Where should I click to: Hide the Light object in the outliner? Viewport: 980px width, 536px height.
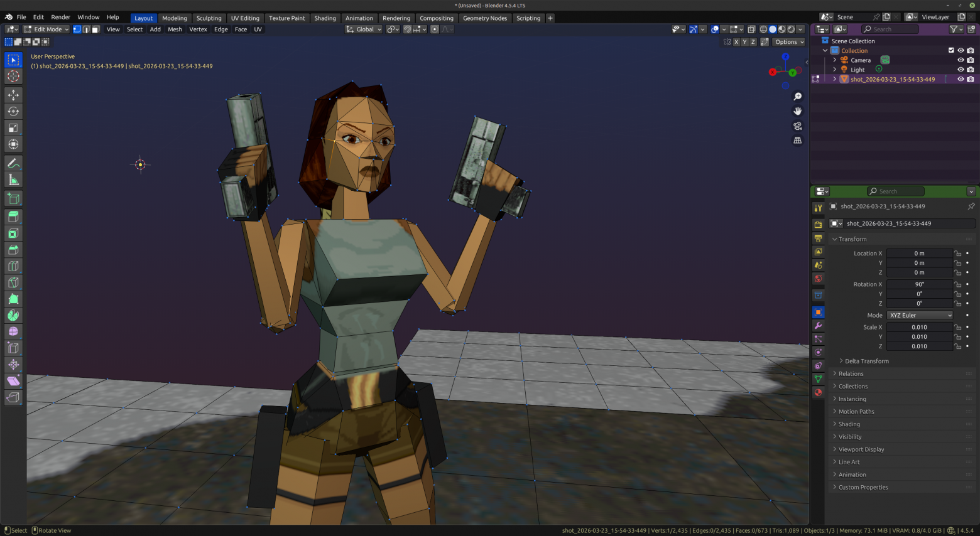tap(961, 69)
